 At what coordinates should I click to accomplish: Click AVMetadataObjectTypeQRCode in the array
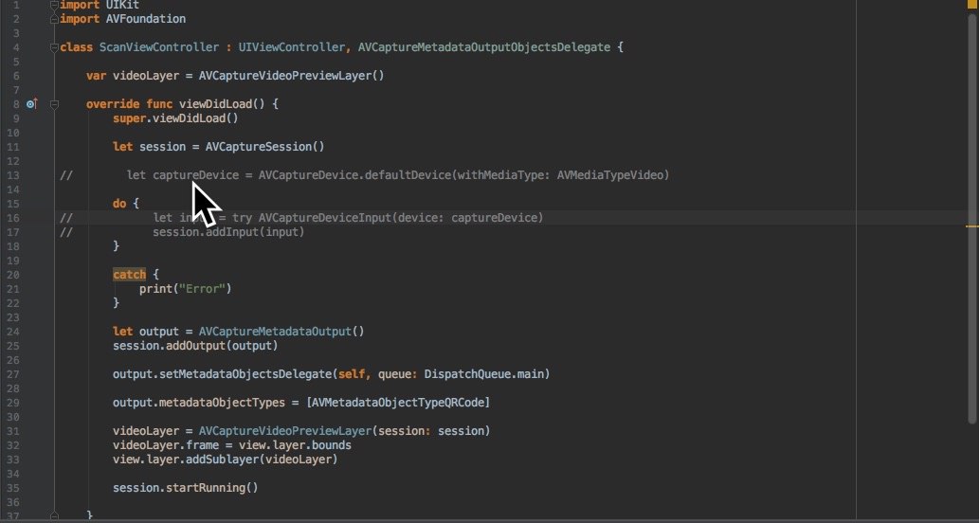click(x=397, y=403)
